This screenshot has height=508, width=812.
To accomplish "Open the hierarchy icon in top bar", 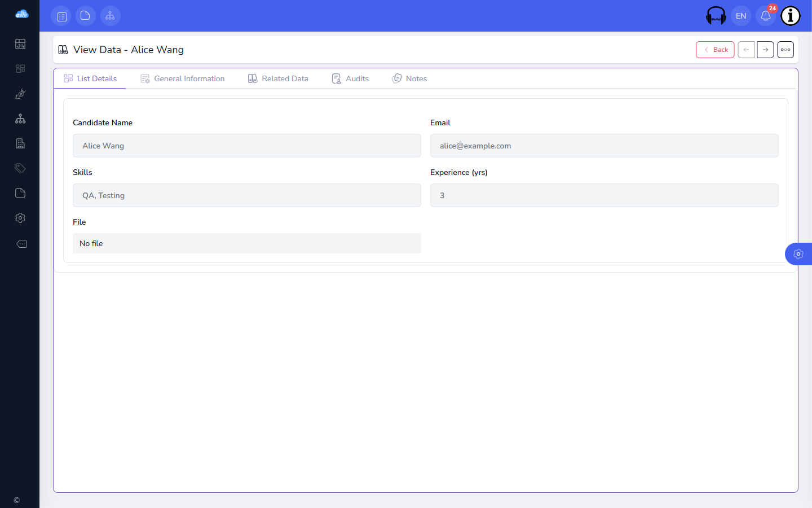I will (111, 16).
